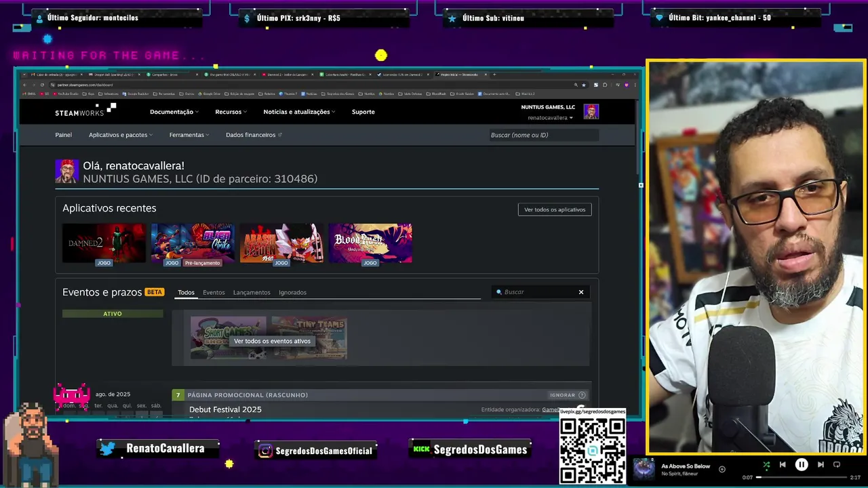
Task: Switch to the Lançamentos tab
Action: [x=252, y=293]
